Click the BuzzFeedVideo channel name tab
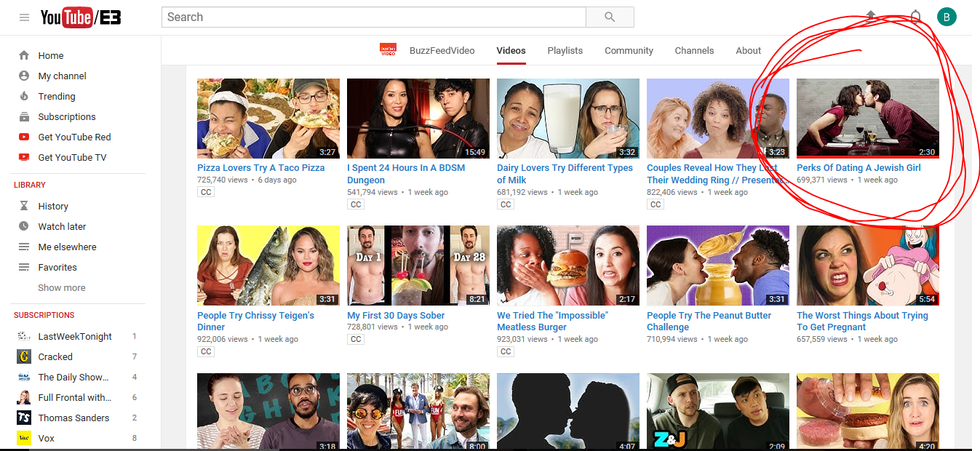This screenshot has height=451, width=980. click(442, 51)
